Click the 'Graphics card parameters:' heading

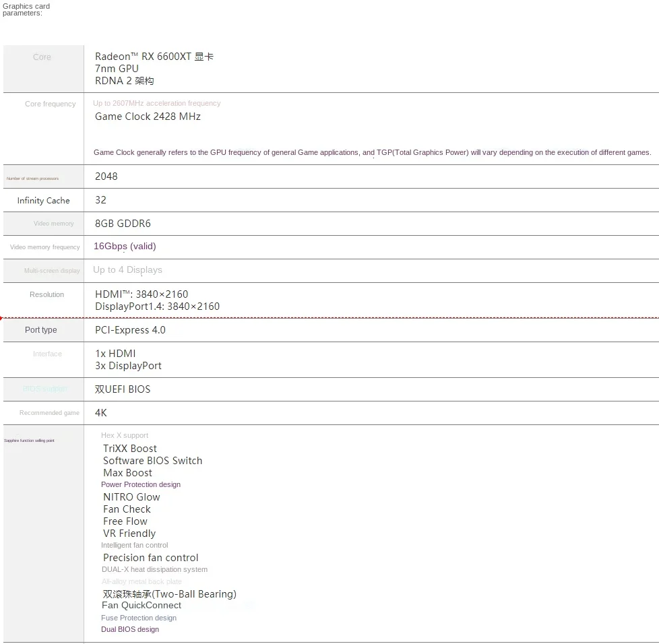tap(26, 9)
